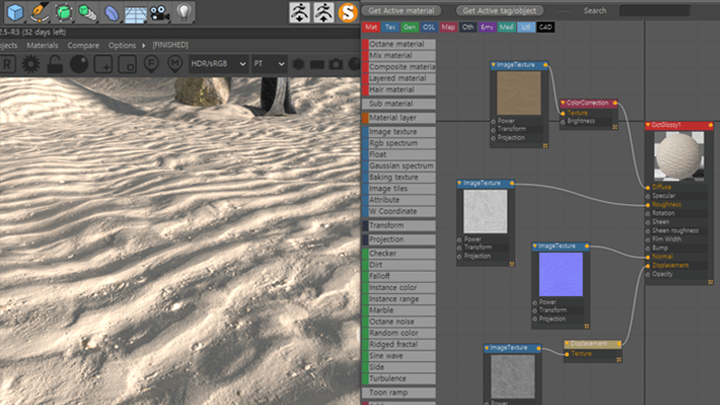Toggle the C4D node filter
Viewport: 720px width, 405px height.
tap(546, 27)
